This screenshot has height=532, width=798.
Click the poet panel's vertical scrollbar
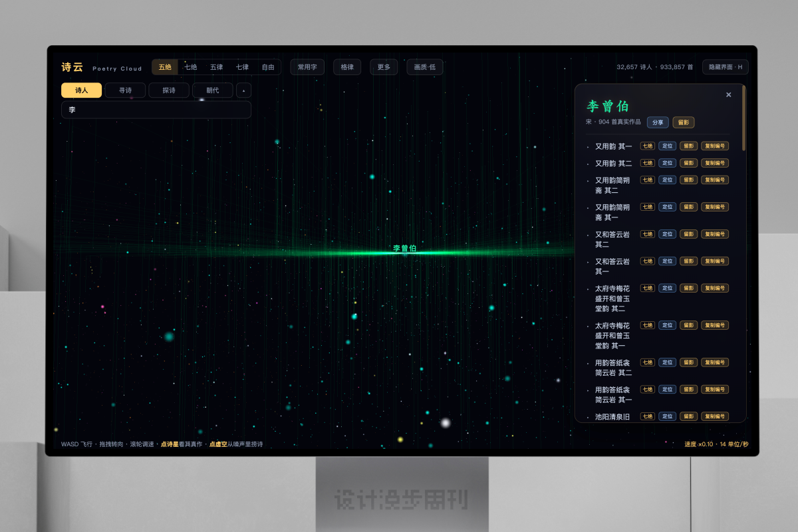coord(743,118)
